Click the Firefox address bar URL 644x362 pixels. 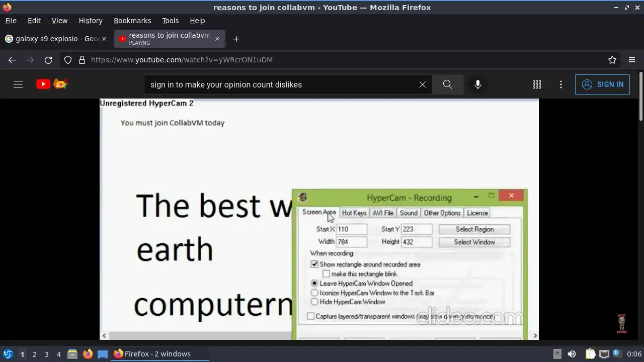coord(182,60)
